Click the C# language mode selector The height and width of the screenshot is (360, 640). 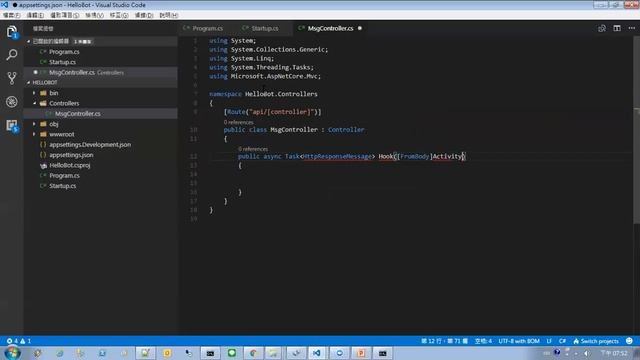pyautogui.click(x=562, y=341)
